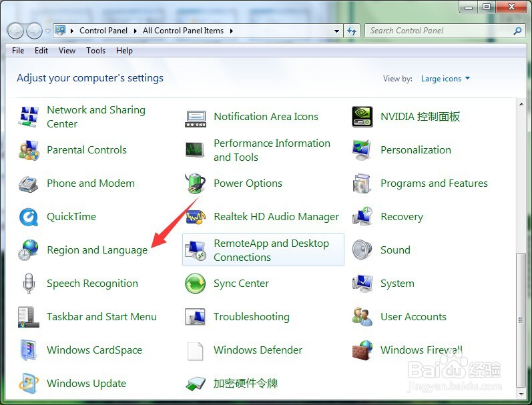Open the Edit menu
The width and height of the screenshot is (532, 405).
point(41,51)
